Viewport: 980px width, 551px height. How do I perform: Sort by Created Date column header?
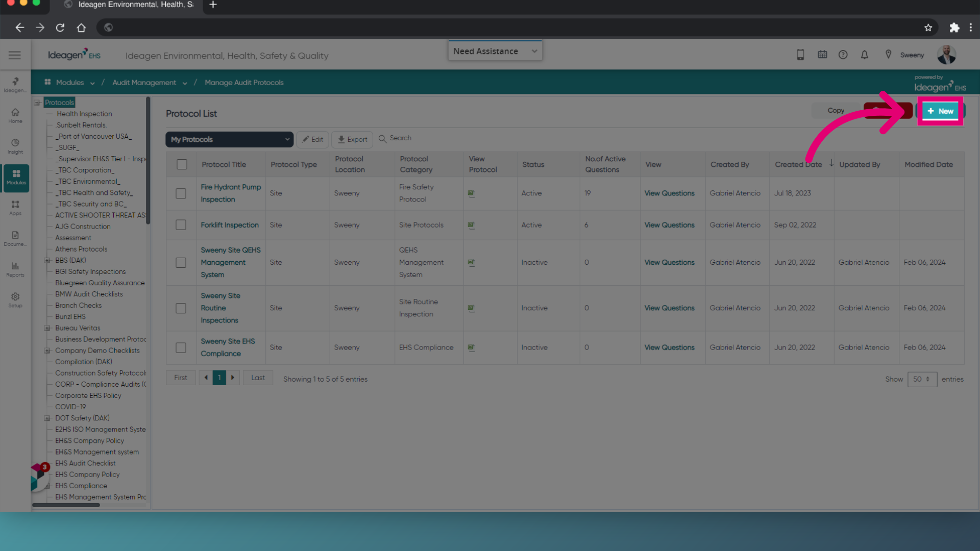click(x=799, y=164)
